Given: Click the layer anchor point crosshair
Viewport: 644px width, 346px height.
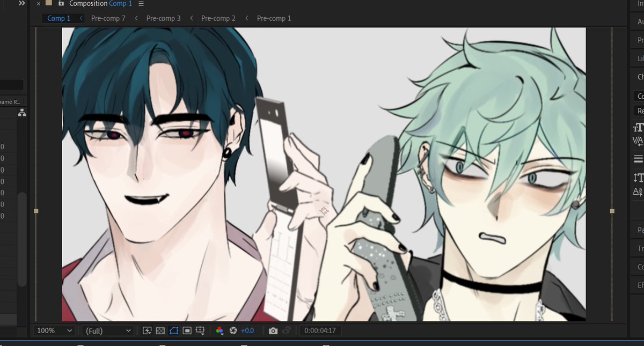Looking at the screenshot, I should point(324,211).
